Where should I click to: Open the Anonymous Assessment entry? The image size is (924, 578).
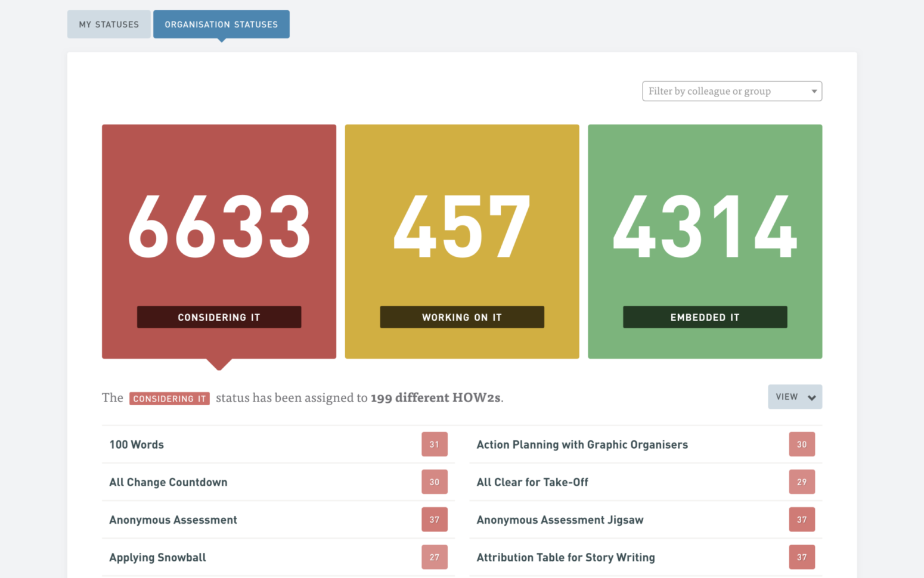(173, 520)
